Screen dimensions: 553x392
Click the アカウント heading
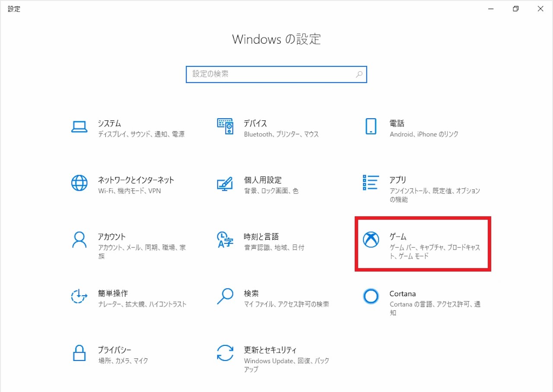[112, 237]
